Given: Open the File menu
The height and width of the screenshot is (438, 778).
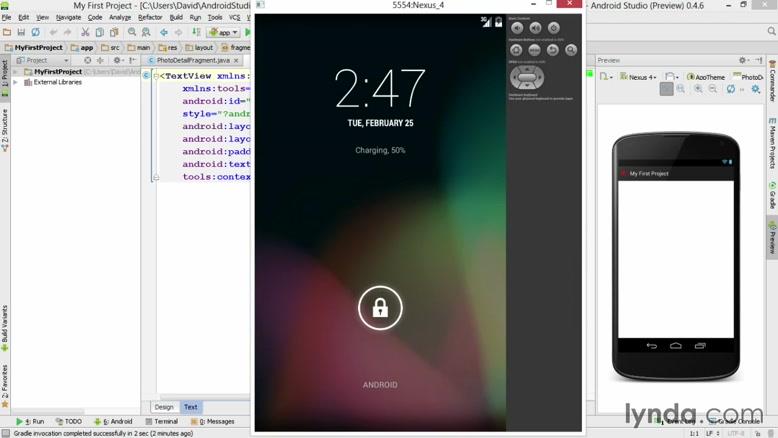Looking at the screenshot, I should click(6, 17).
